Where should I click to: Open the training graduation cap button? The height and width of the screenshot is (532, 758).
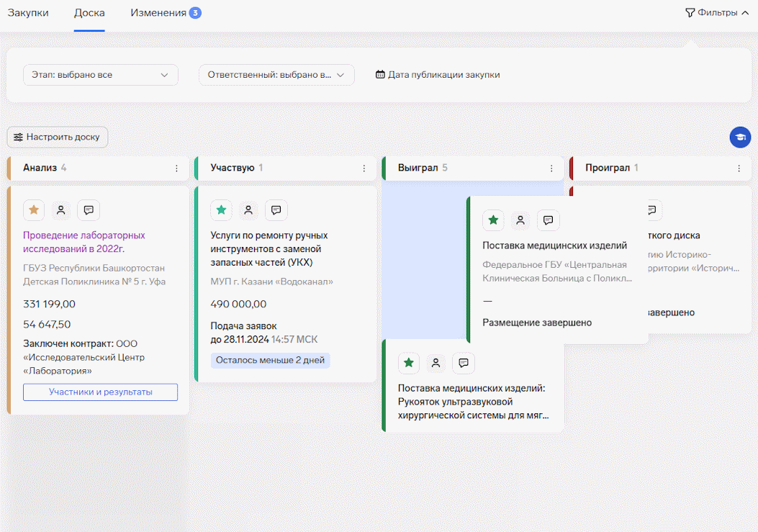pyautogui.click(x=740, y=137)
